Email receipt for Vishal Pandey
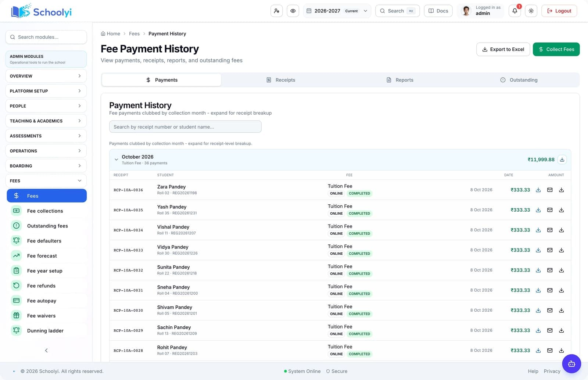This screenshot has width=588, height=380. click(550, 230)
